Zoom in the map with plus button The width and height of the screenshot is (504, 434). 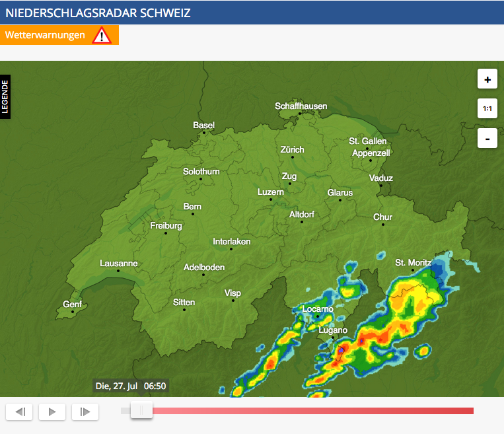point(487,79)
